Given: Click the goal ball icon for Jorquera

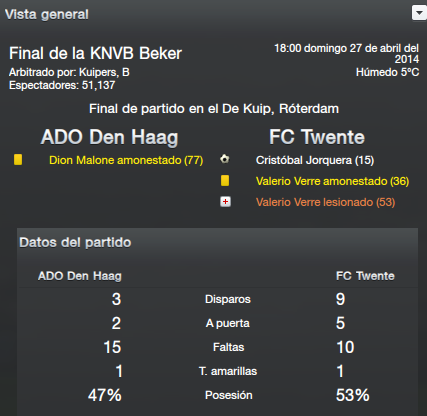Looking at the screenshot, I should [x=225, y=159].
